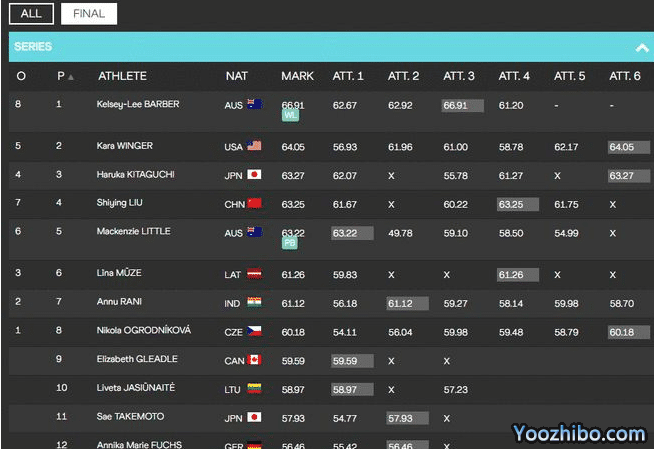Click the PB badge for Mackenzie Little

[x=291, y=243]
